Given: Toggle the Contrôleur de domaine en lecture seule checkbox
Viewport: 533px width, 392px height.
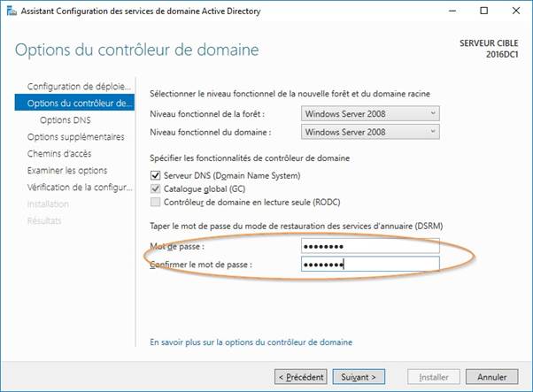Looking at the screenshot, I should coord(155,202).
